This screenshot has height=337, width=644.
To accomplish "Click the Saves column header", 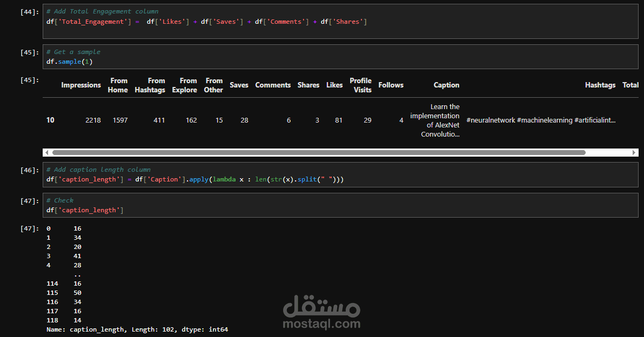I will click(x=239, y=85).
